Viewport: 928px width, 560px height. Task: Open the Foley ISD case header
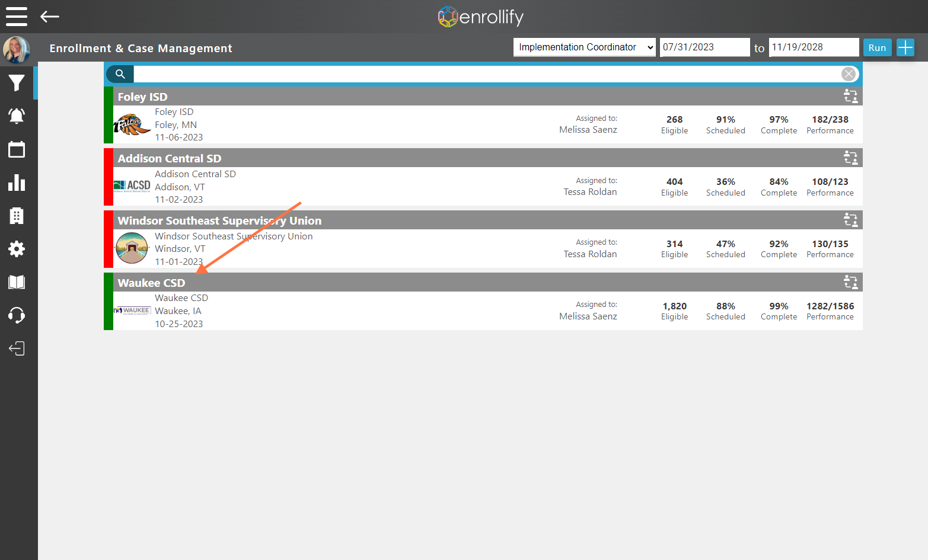[x=487, y=97]
